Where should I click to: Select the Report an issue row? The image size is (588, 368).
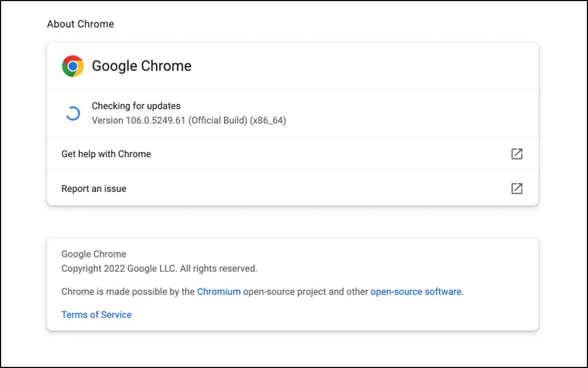[x=292, y=188]
